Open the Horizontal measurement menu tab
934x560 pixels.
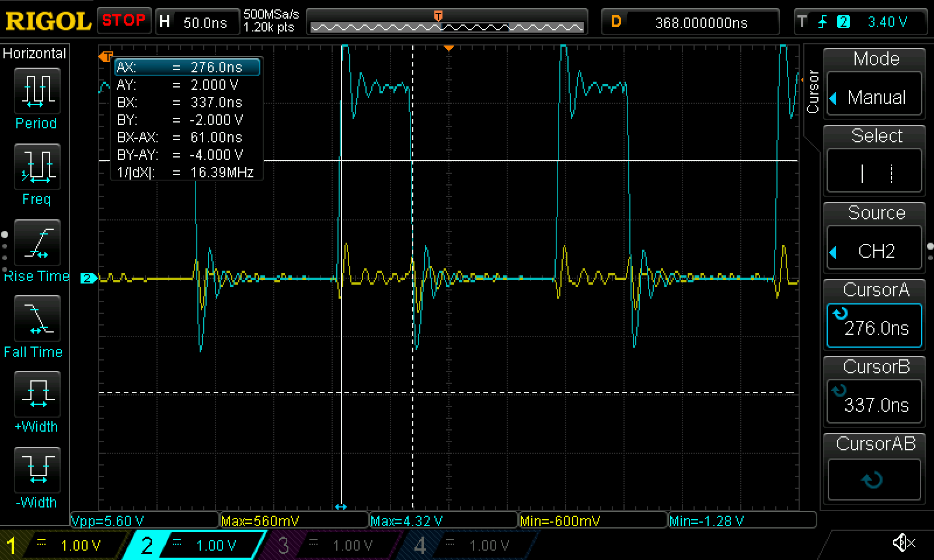click(x=34, y=54)
